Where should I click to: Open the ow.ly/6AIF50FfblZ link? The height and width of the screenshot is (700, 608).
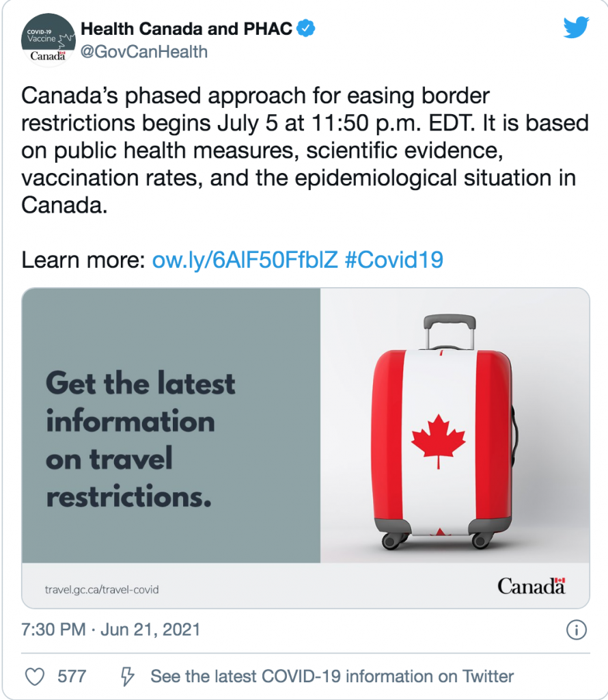tap(245, 260)
